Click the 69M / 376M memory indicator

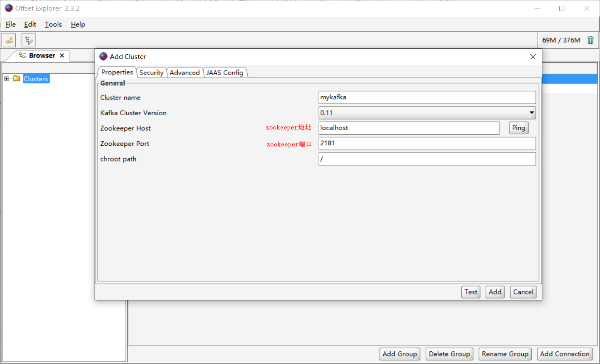[561, 40]
